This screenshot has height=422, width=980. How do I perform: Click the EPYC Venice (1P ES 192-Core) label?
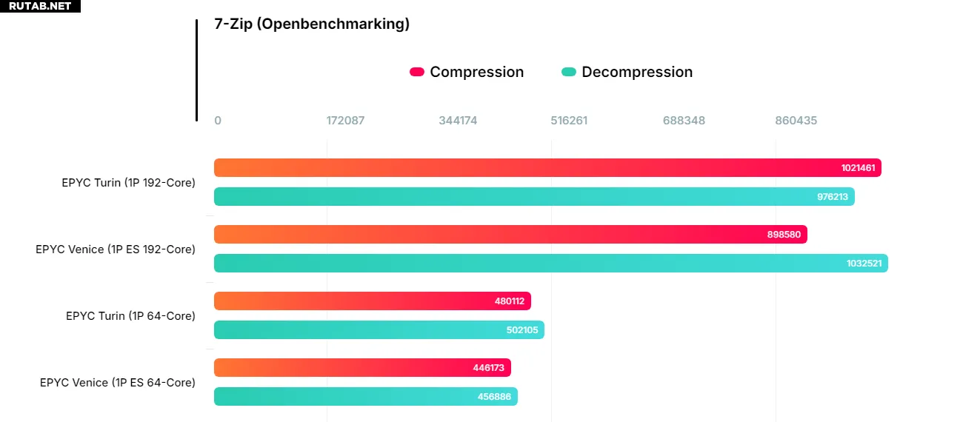[x=116, y=249]
